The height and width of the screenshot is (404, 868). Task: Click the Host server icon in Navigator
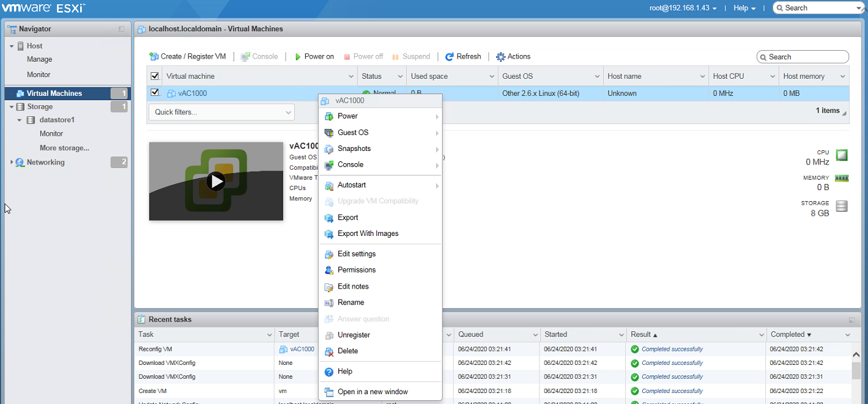coord(21,46)
